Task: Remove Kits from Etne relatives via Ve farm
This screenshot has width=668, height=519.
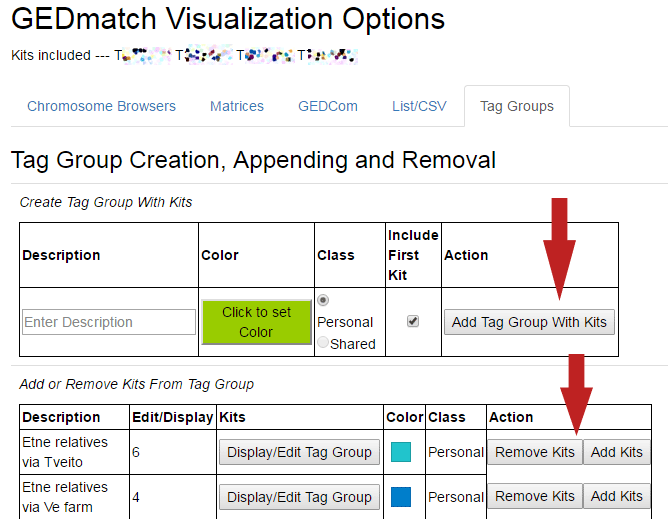Action: (x=535, y=496)
